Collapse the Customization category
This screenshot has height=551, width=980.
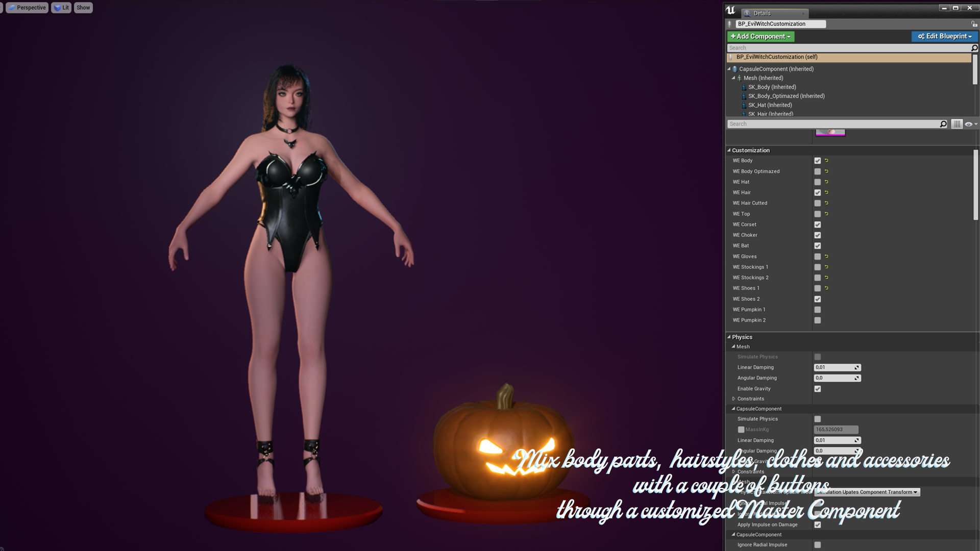729,151
